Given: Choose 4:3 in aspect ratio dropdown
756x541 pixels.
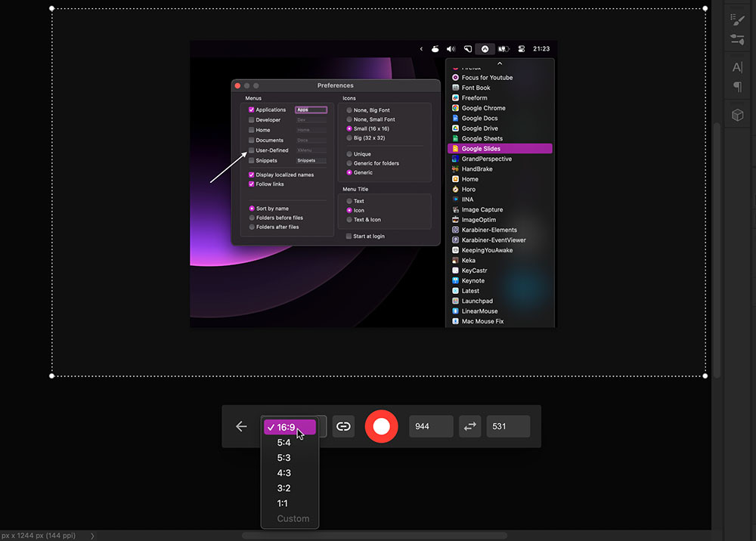Looking at the screenshot, I should point(290,473).
